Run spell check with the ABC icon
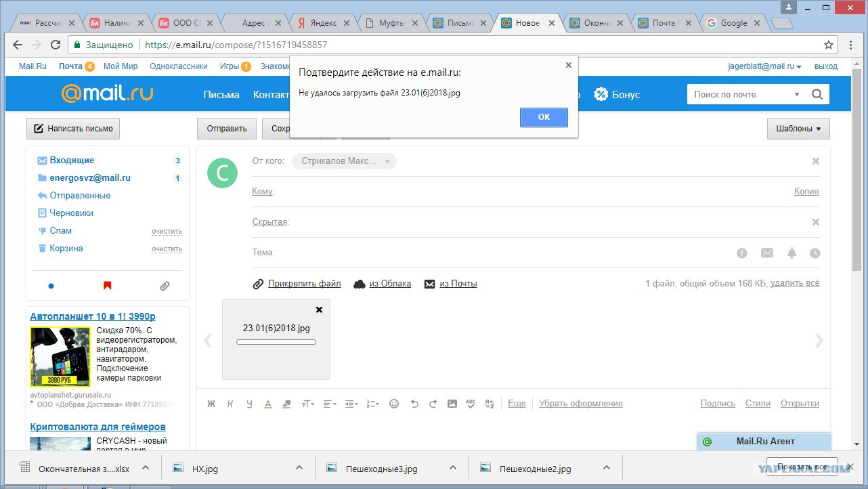Image resolution: width=868 pixels, height=489 pixels. pyautogui.click(x=471, y=404)
